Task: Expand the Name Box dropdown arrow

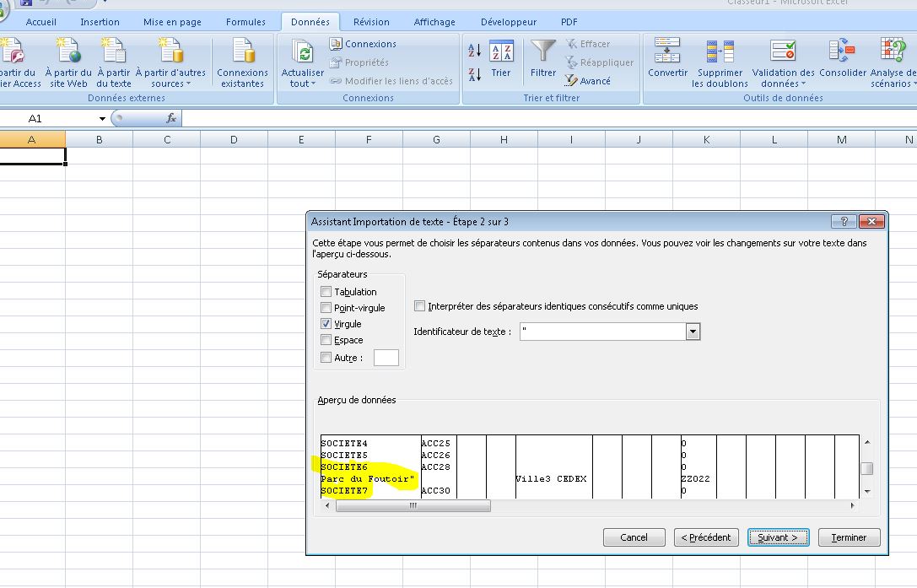Action: [103, 119]
